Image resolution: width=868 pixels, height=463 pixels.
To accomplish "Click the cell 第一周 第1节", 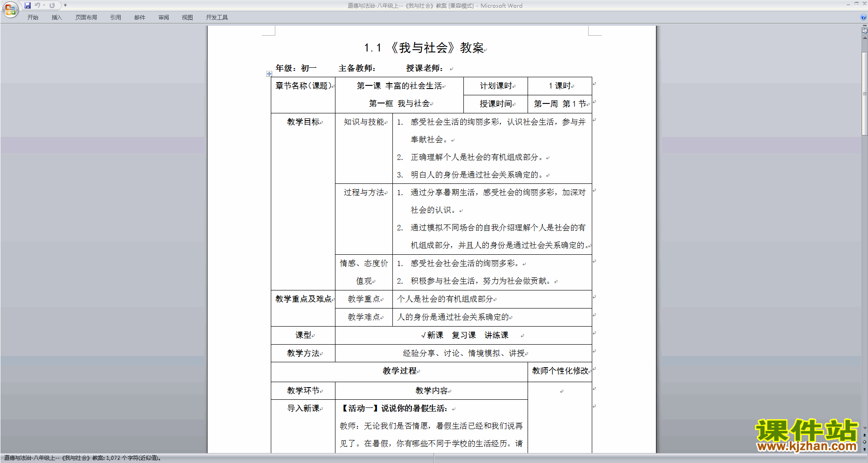I will coord(560,104).
